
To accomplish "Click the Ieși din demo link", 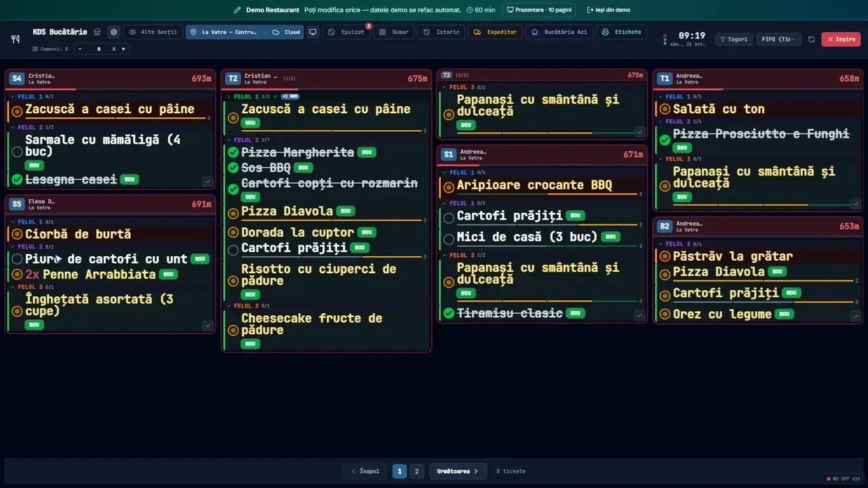I will (x=608, y=10).
